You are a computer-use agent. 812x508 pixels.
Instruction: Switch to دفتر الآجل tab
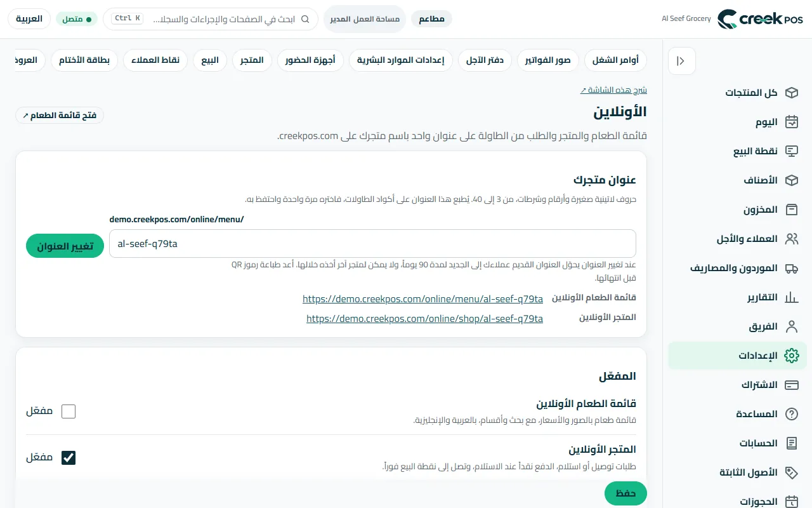pyautogui.click(x=485, y=60)
